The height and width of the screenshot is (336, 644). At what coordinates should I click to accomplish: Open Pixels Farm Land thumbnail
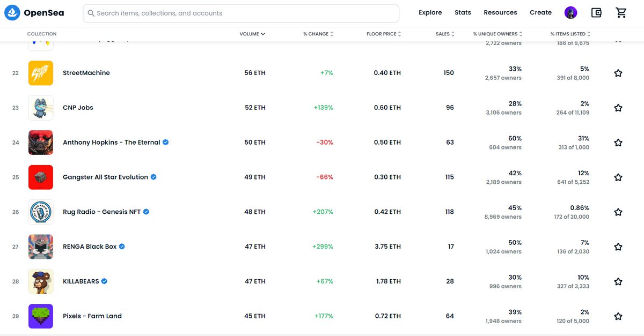41,316
